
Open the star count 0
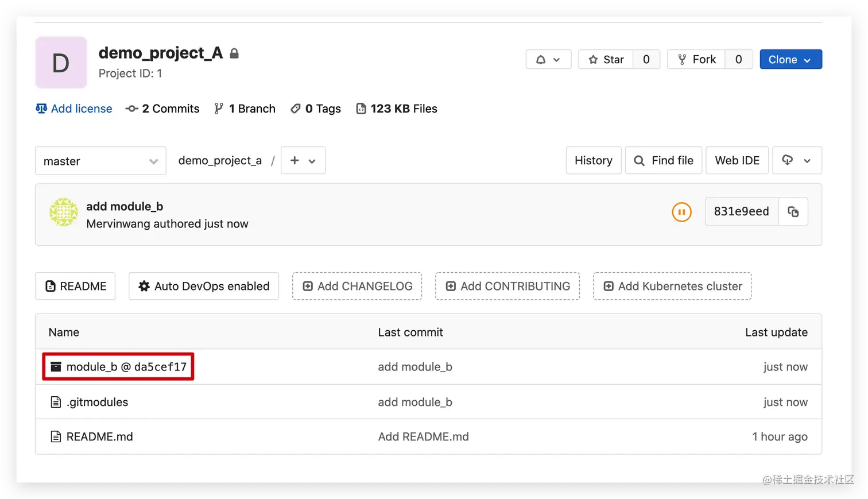(646, 59)
